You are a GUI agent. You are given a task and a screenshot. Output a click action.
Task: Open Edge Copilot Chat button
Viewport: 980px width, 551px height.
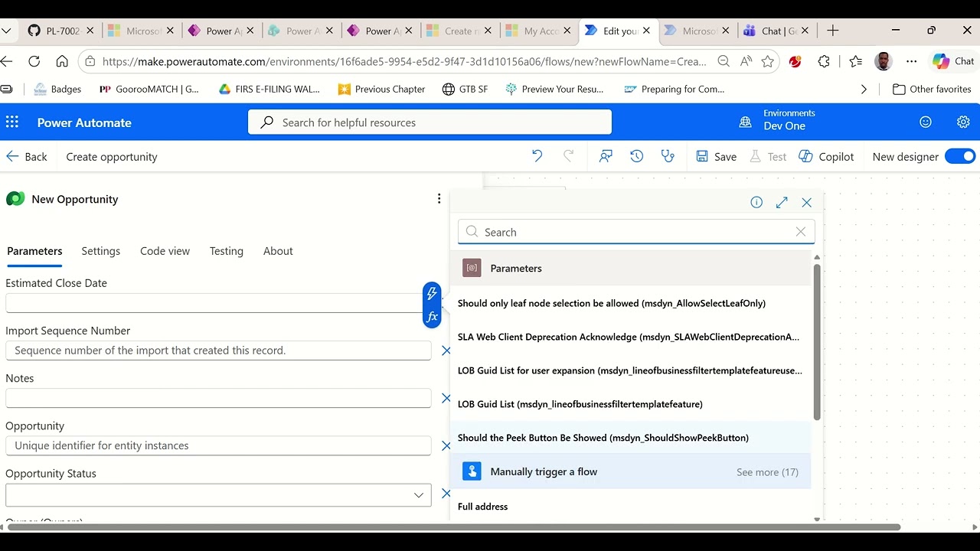coord(953,61)
